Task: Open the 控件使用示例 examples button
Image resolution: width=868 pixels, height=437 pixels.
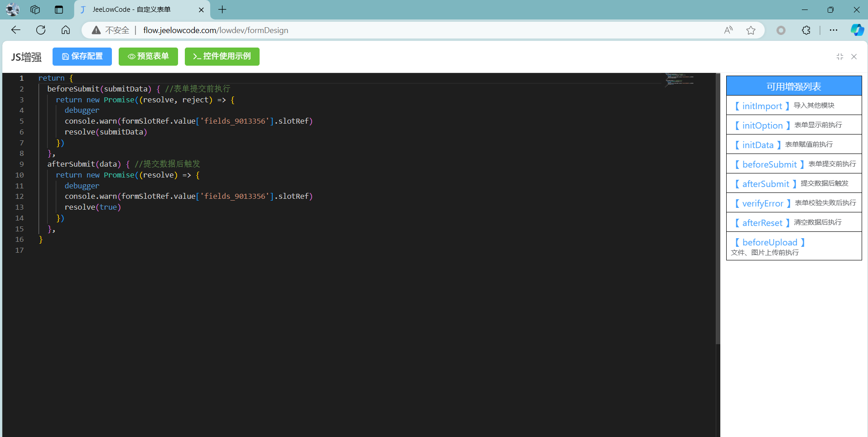Action: 222,57
